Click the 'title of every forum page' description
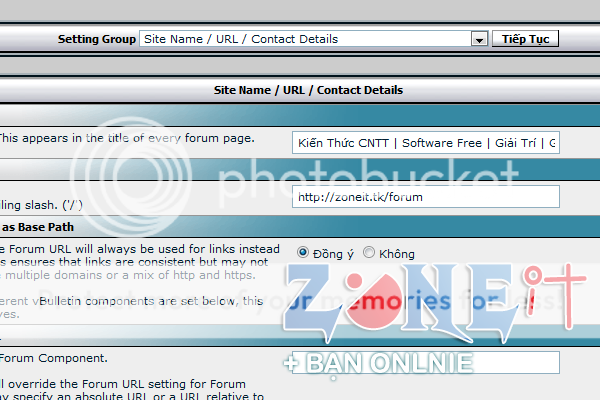 click(x=125, y=137)
